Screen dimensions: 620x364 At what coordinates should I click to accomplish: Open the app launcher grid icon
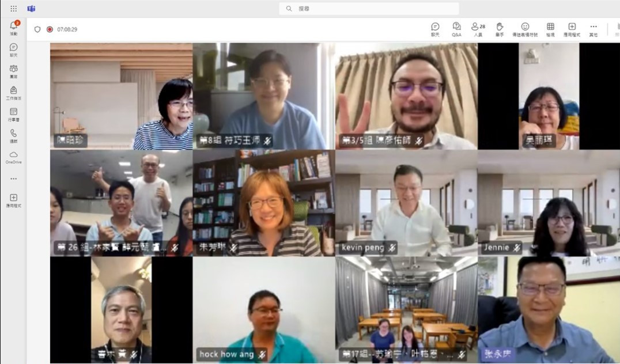13,8
